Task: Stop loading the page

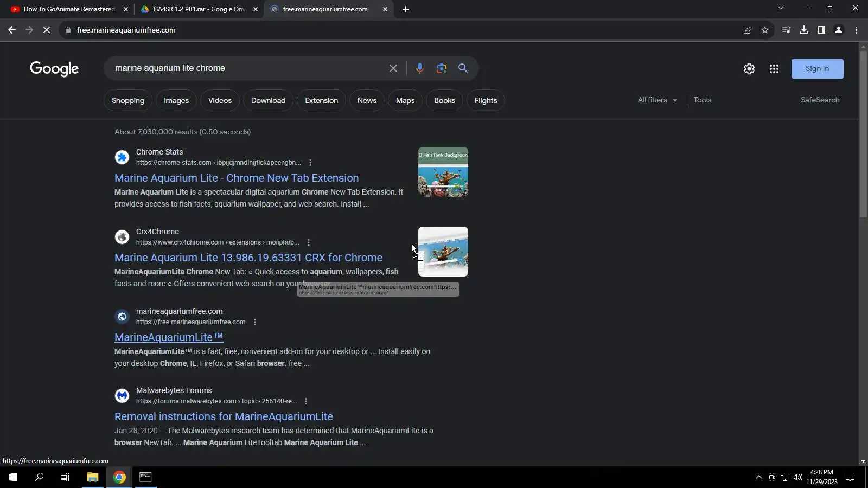Action: pos(47,30)
